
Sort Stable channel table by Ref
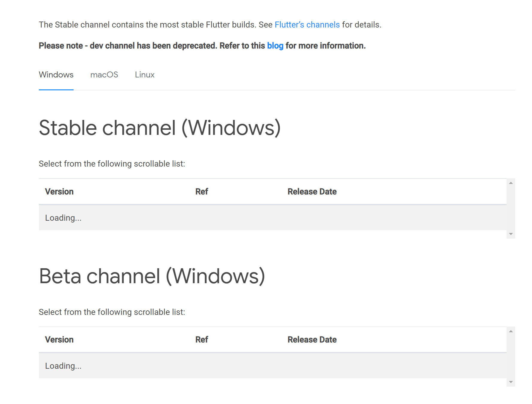pos(201,191)
